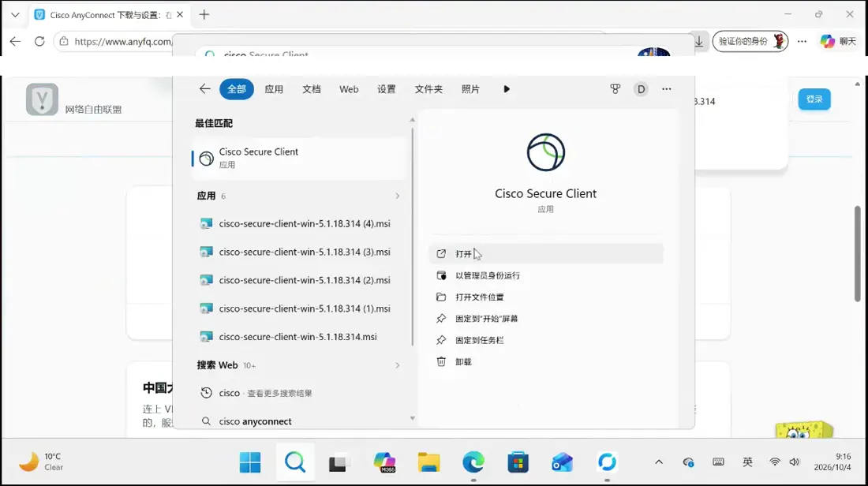Click the touch keyboard tray icon
This screenshot has height=486, width=868.
pyautogui.click(x=719, y=462)
